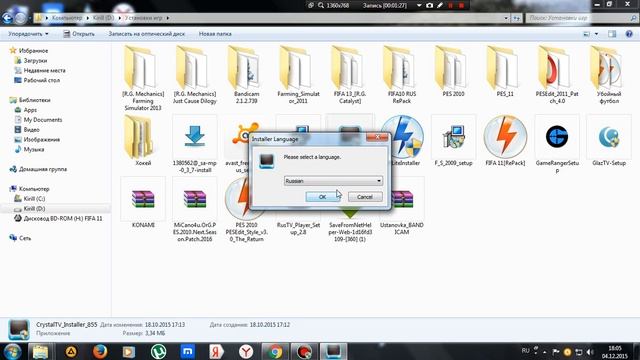640x360 pixels.
Task: Open Google Chrome from the taskbar
Action: 275,351
